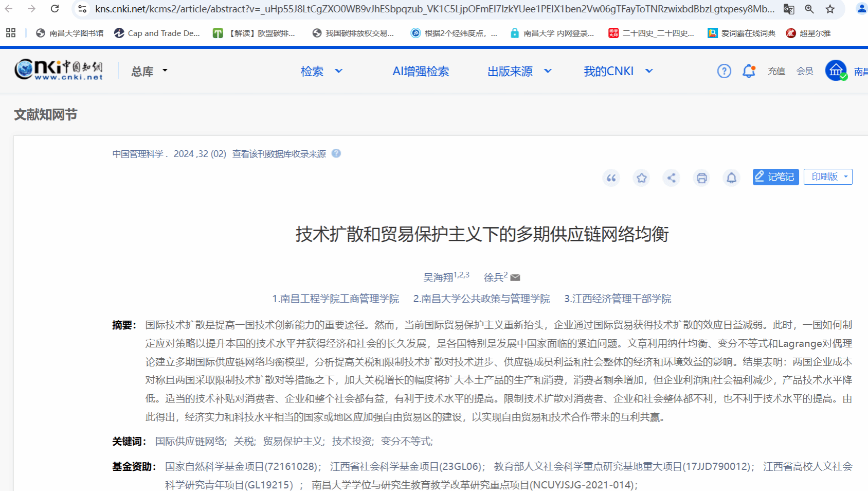The width and height of the screenshot is (868, 491).
Task: Open the help question mark icon in header
Action: pyautogui.click(x=724, y=71)
